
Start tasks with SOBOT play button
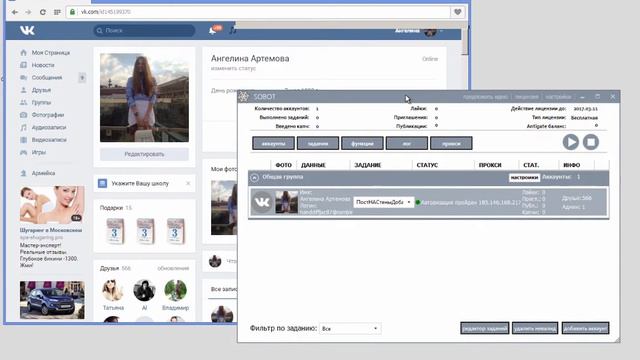click(571, 142)
